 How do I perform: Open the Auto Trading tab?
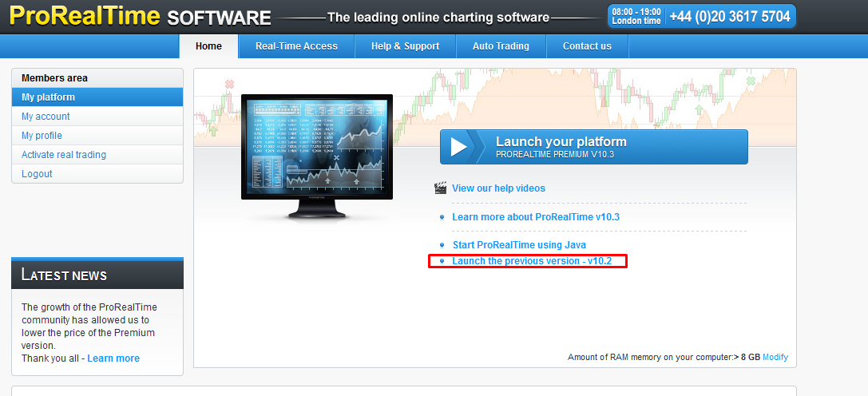click(501, 46)
